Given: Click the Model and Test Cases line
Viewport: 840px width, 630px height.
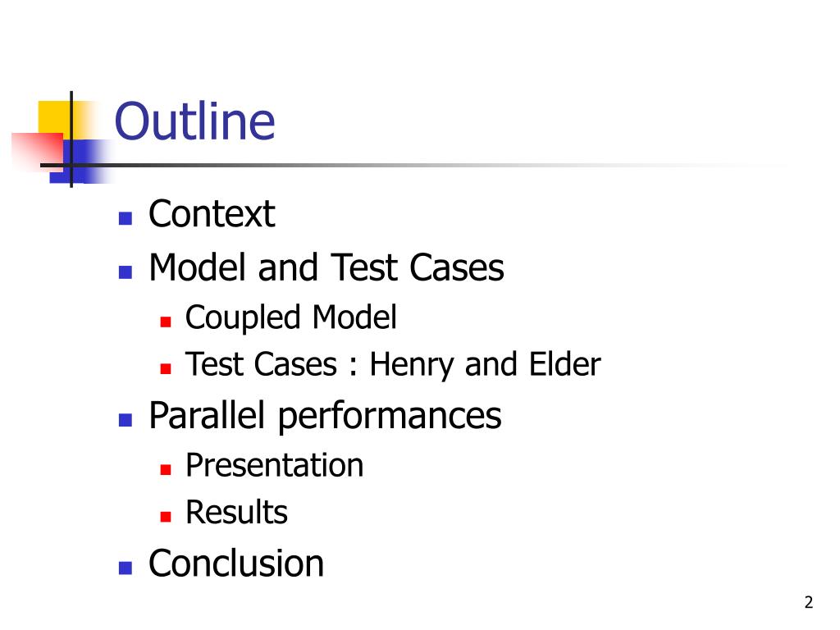Looking at the screenshot, I should pos(326,267).
